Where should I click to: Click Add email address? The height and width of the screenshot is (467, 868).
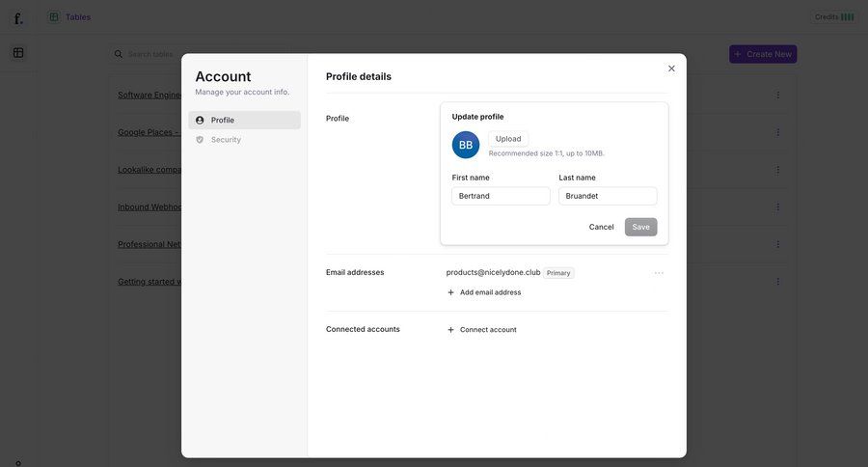pos(484,292)
